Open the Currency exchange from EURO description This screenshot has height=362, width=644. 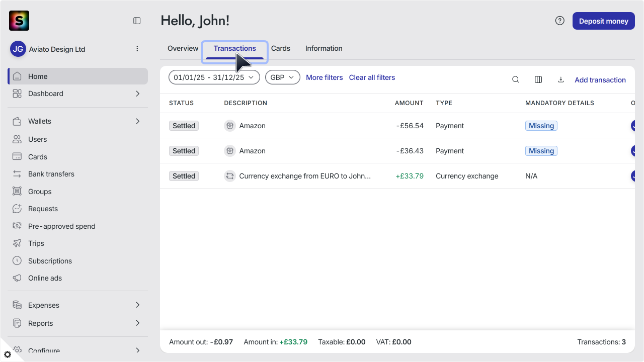click(305, 176)
